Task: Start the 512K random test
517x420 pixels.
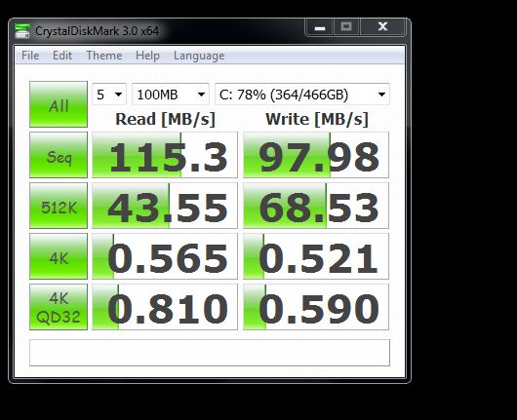Action: point(59,206)
